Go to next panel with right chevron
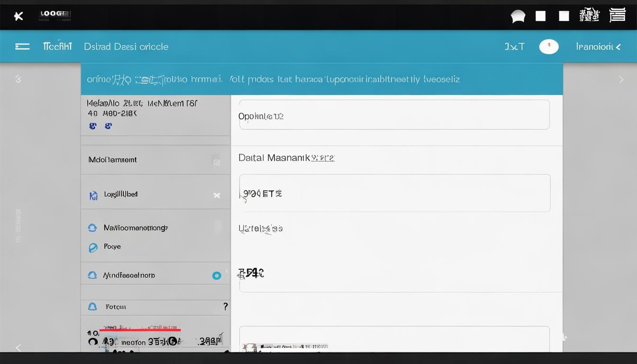This screenshot has width=637, height=364. pos(621,80)
